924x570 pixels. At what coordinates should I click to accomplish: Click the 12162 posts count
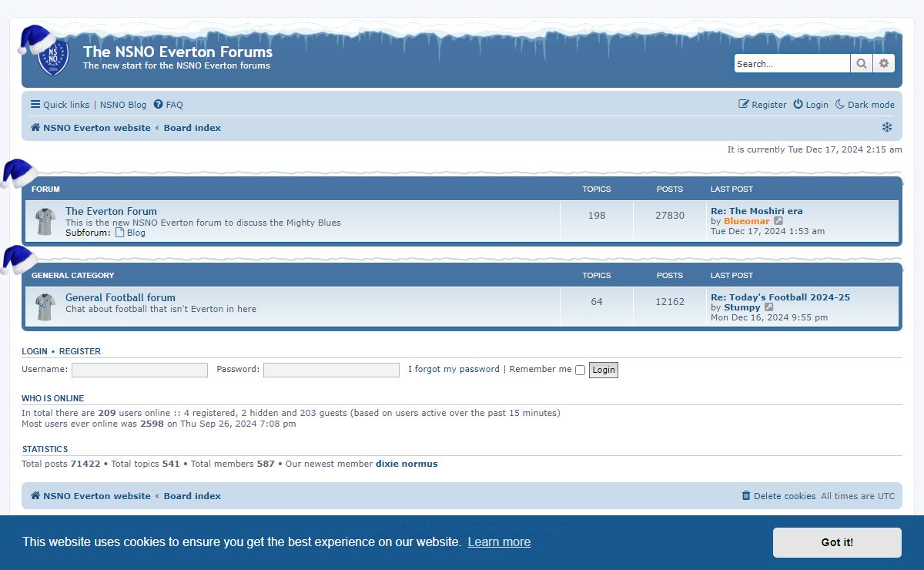point(670,302)
